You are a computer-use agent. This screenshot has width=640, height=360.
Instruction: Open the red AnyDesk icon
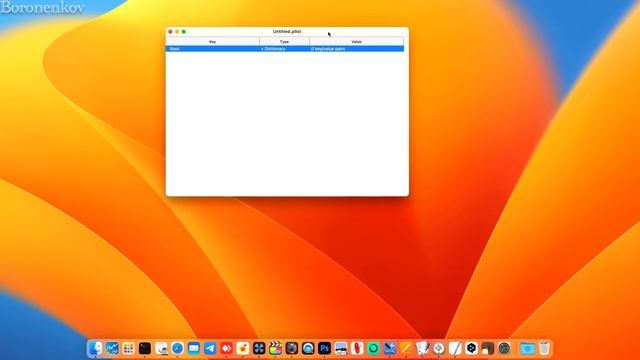tap(226, 348)
